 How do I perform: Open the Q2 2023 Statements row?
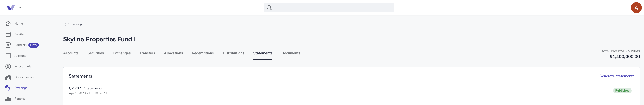coord(351,90)
